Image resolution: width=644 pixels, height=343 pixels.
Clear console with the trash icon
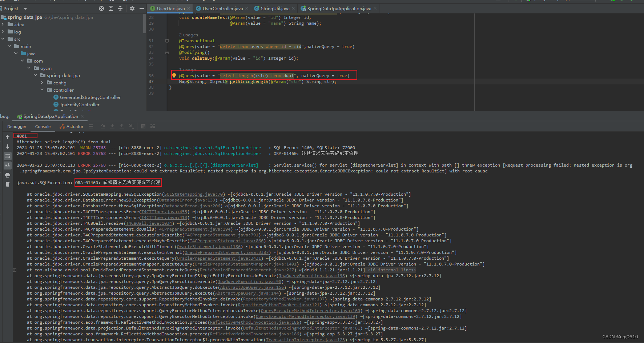pos(8,184)
